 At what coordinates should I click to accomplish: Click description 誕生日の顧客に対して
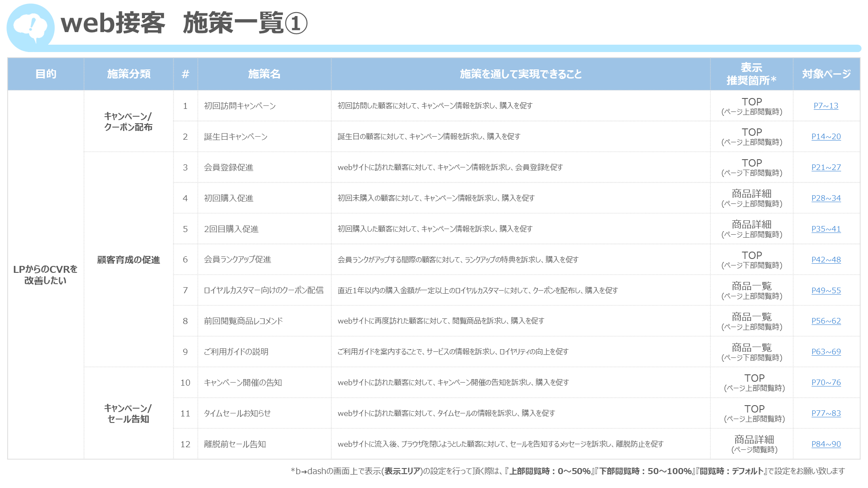click(429, 137)
